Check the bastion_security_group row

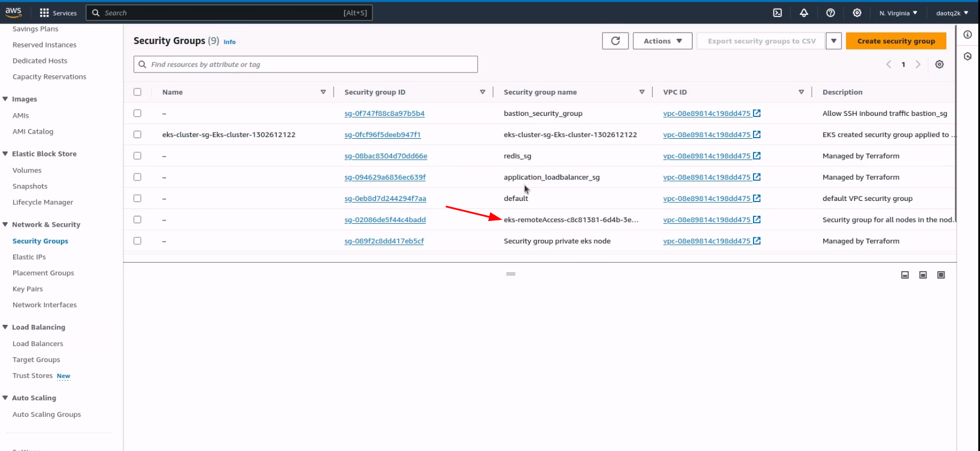click(137, 113)
